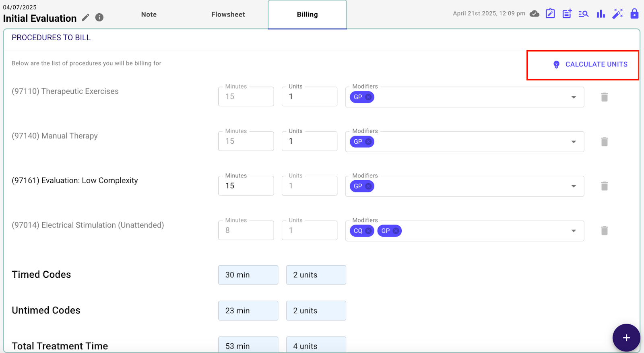Click Units field for Manual Therapy
This screenshot has height=353, width=644.
[310, 141]
